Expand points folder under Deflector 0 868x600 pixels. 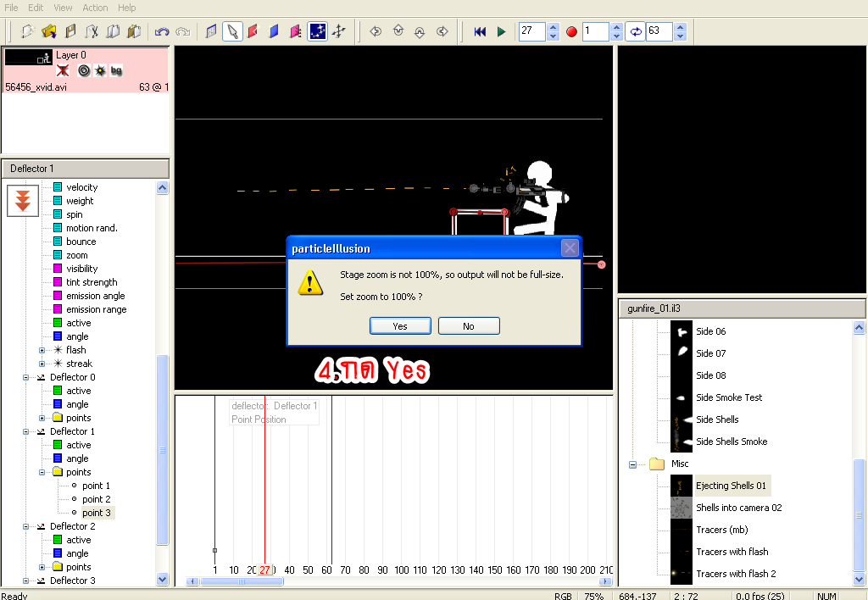coord(42,419)
